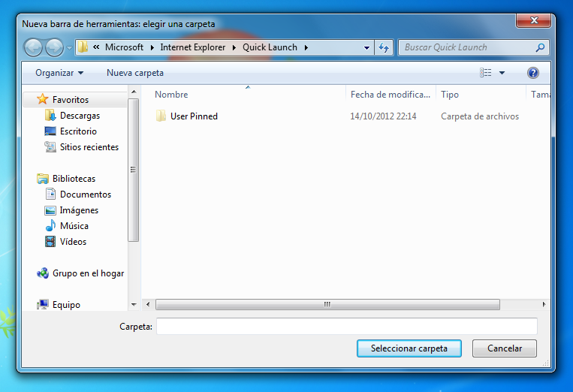Click the navigation pane vertical scrollbar thumb

[134, 170]
